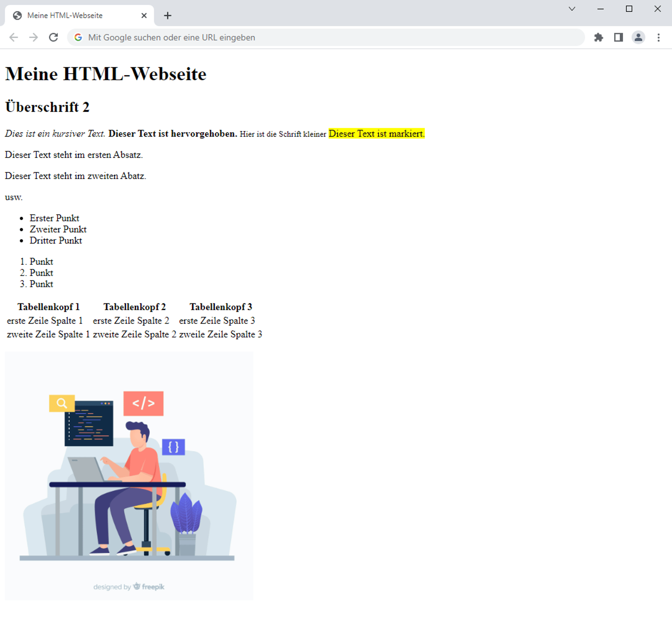Click the Google icon in the address bar

tap(78, 37)
